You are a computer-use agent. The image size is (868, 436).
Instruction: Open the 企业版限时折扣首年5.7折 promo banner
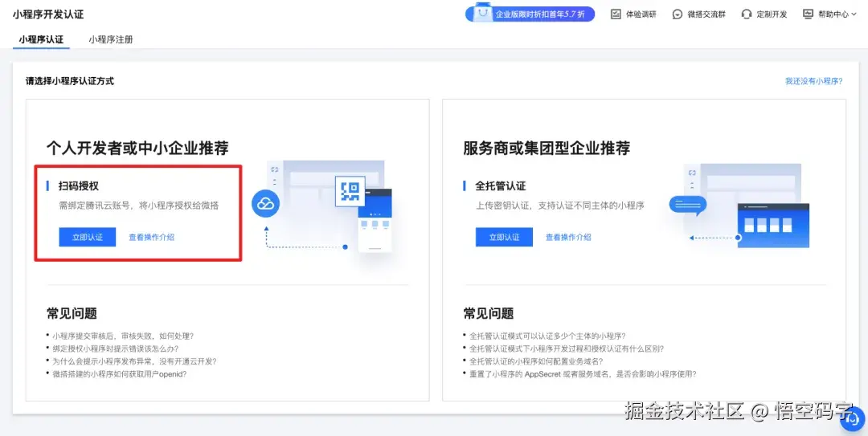point(530,14)
